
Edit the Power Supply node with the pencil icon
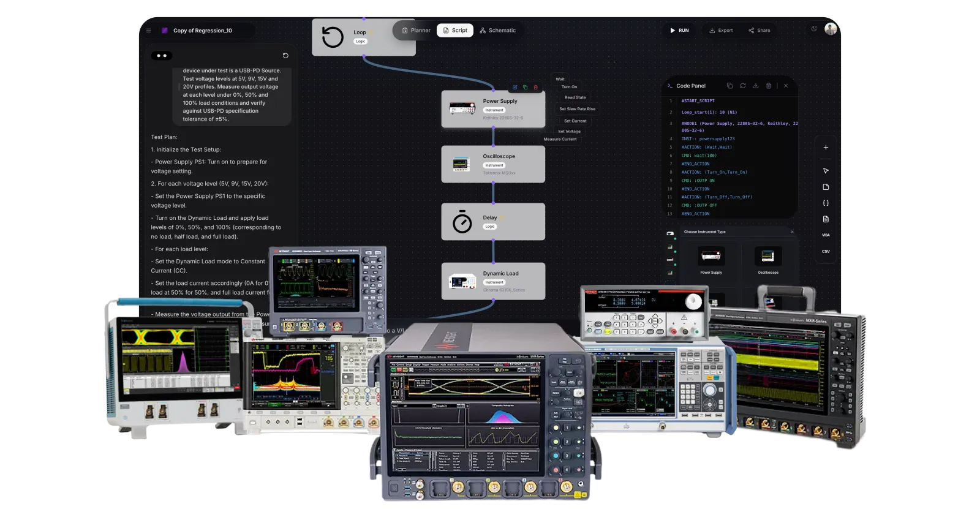click(x=515, y=88)
